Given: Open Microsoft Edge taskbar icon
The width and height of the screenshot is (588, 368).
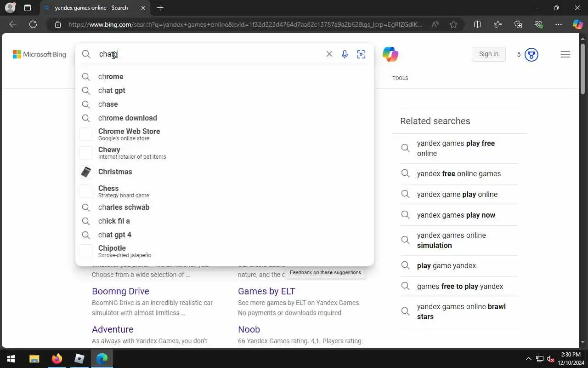Looking at the screenshot, I should [102, 359].
